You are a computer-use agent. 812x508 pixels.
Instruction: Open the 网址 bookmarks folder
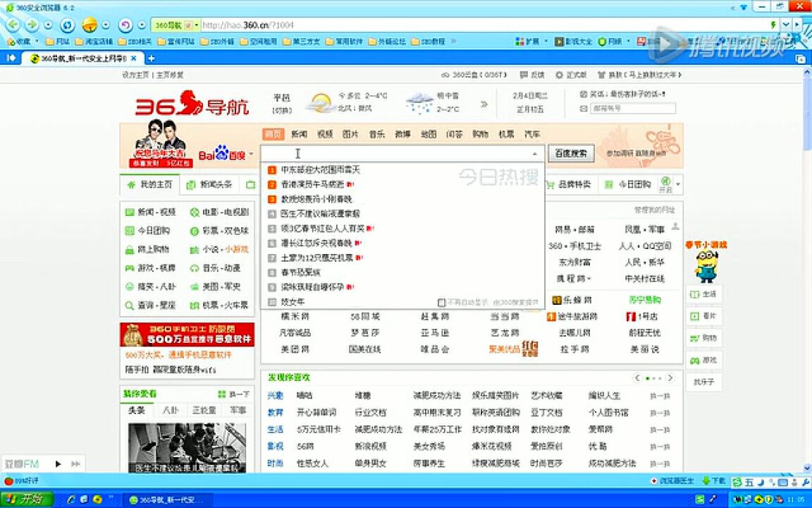point(58,41)
